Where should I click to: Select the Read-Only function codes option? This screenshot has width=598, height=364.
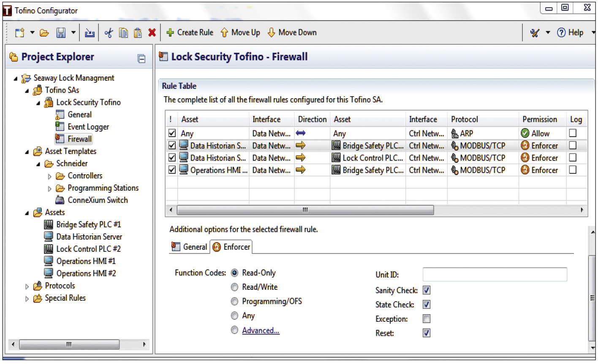pyautogui.click(x=234, y=273)
